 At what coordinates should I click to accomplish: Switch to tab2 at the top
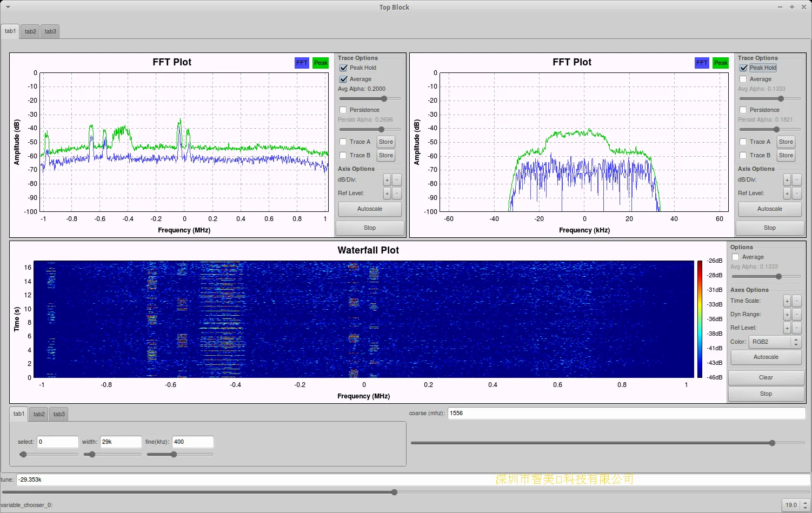point(30,31)
